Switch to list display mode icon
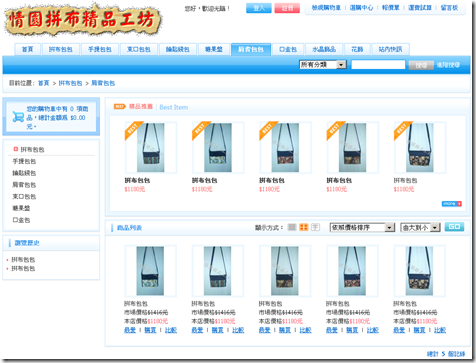The height and width of the screenshot is (363, 476). click(x=292, y=227)
